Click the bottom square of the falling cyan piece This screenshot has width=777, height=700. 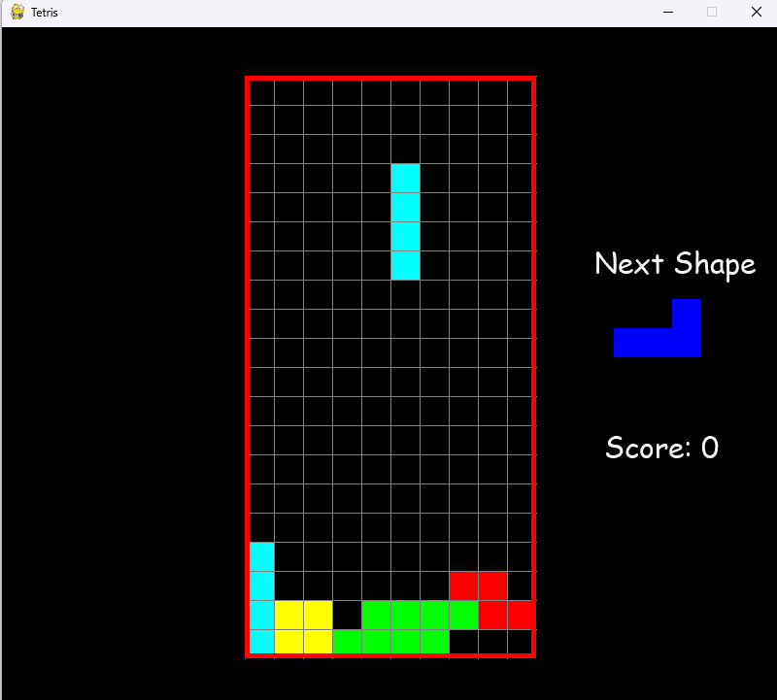(x=405, y=265)
